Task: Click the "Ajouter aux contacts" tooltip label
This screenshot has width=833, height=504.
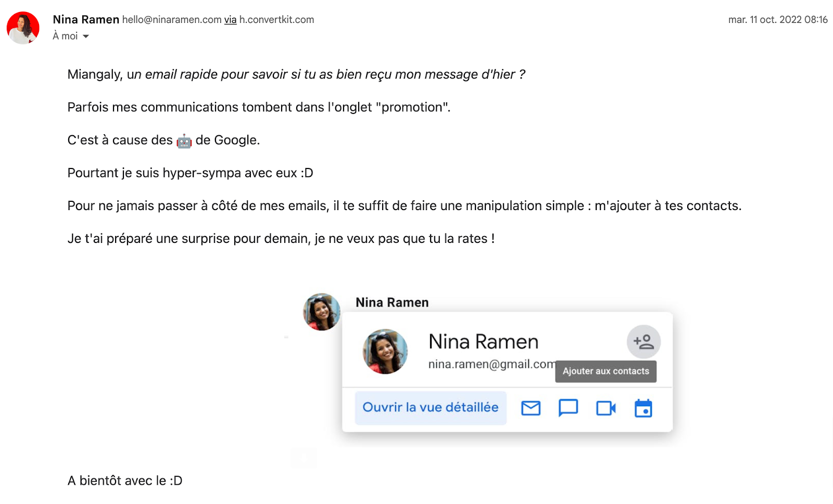Action: pos(605,371)
